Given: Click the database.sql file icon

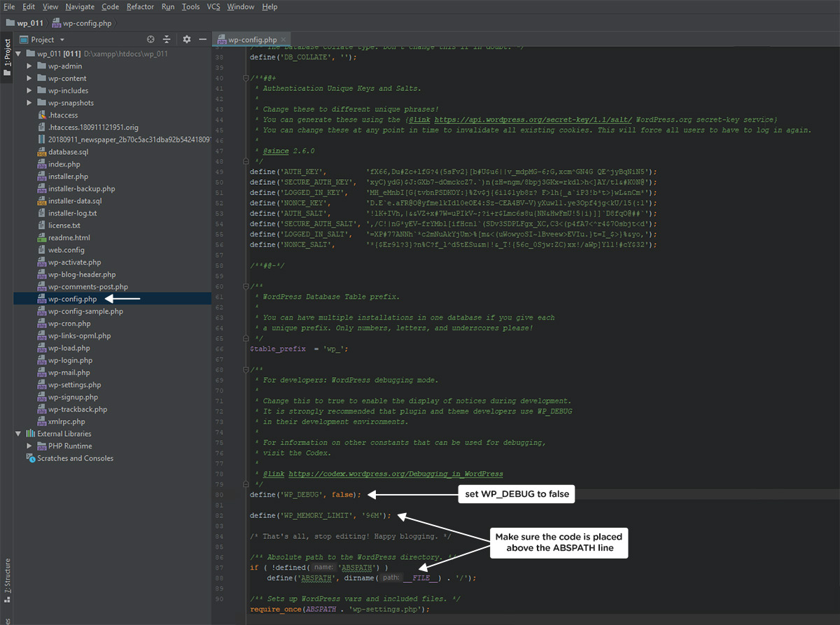Looking at the screenshot, I should [41, 152].
